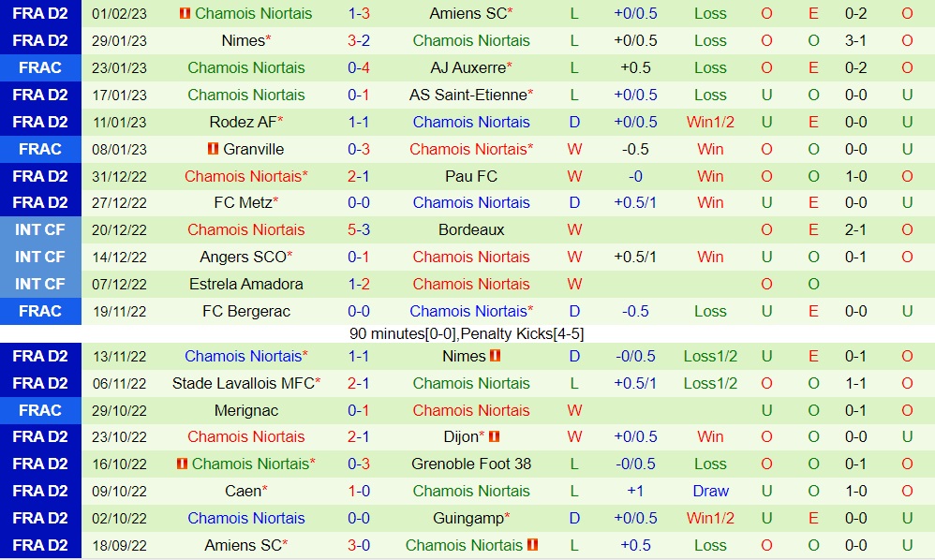Click the red card icon beside Dijon
935x560 pixels.
point(494,436)
